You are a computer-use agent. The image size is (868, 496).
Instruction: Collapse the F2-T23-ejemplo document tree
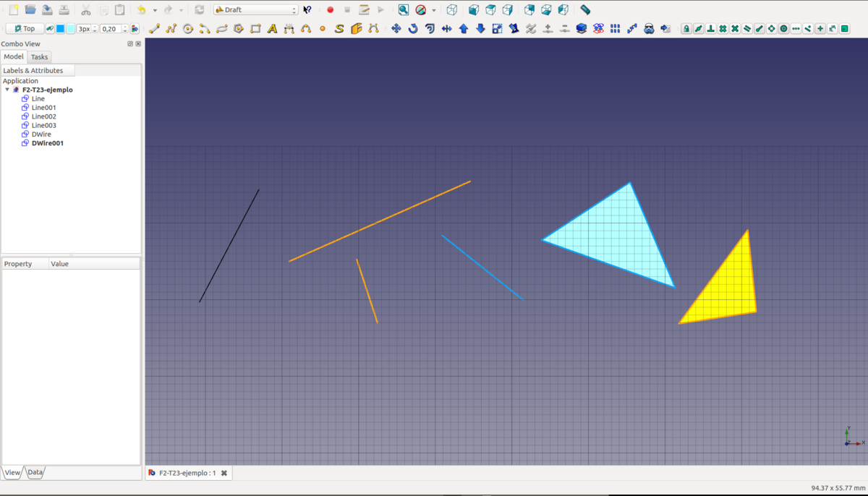7,90
